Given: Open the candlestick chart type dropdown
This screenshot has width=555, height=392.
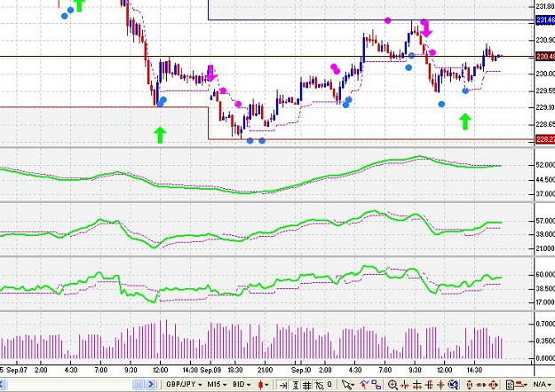Looking at the screenshot, I should tap(264, 384).
